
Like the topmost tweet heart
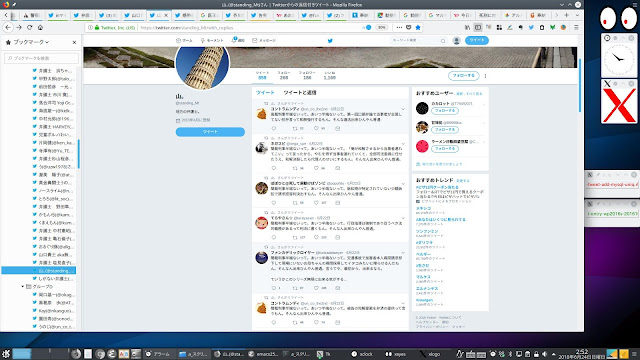pyautogui.click(x=316, y=129)
